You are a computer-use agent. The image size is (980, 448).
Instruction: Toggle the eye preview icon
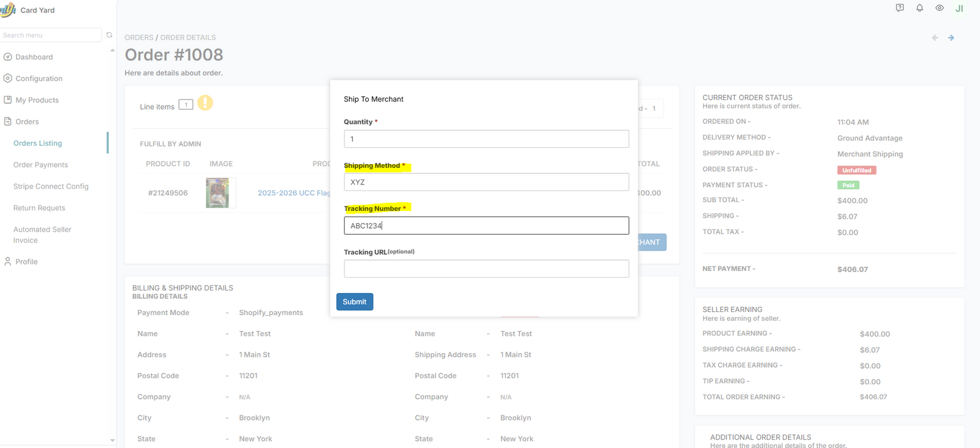(939, 8)
